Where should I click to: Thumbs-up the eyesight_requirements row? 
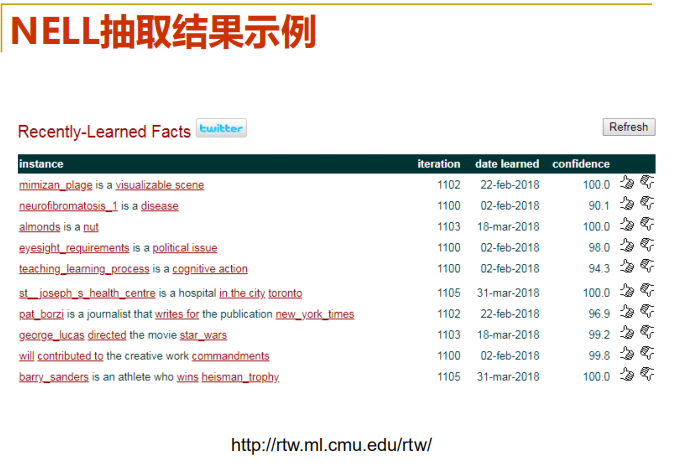pos(626,246)
